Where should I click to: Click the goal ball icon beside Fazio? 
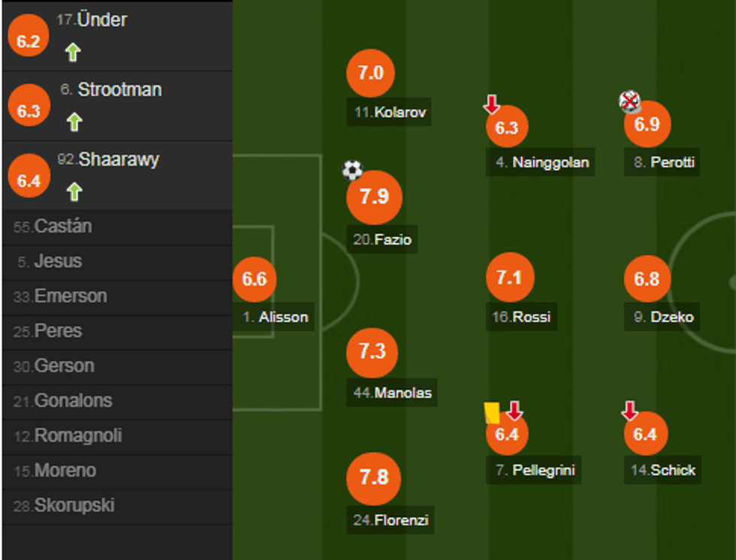352,170
